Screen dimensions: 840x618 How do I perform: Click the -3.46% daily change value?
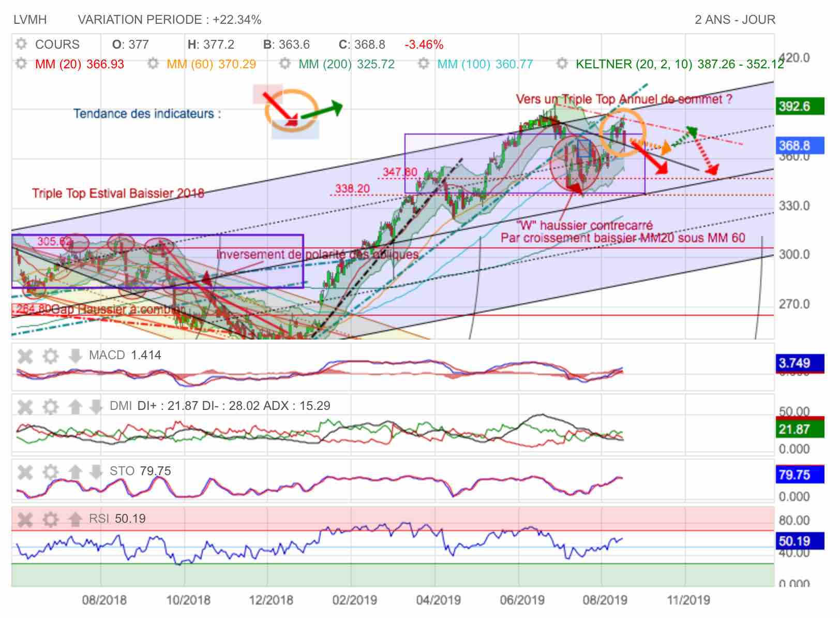click(424, 45)
